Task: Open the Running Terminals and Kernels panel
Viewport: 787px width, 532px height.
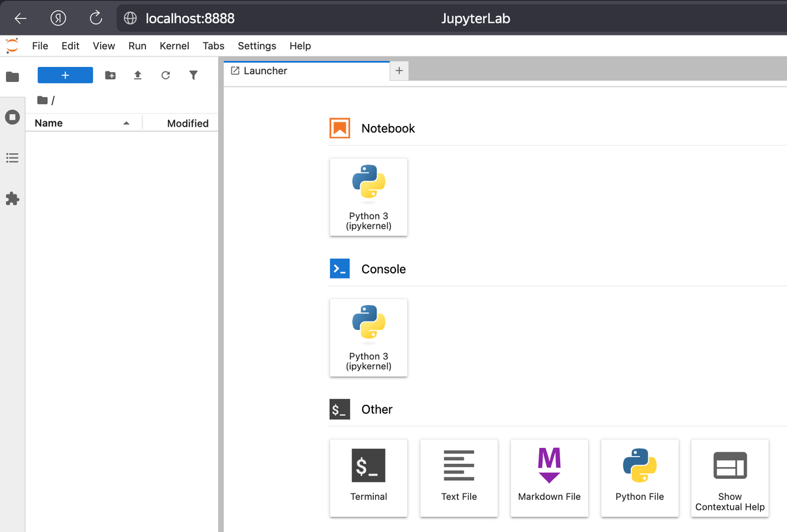Action: tap(12, 117)
